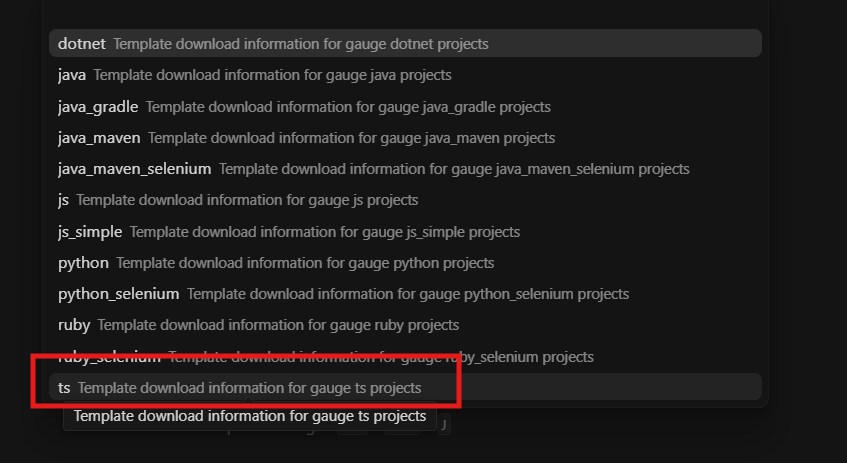Pick the java_gradle template option

[405, 106]
